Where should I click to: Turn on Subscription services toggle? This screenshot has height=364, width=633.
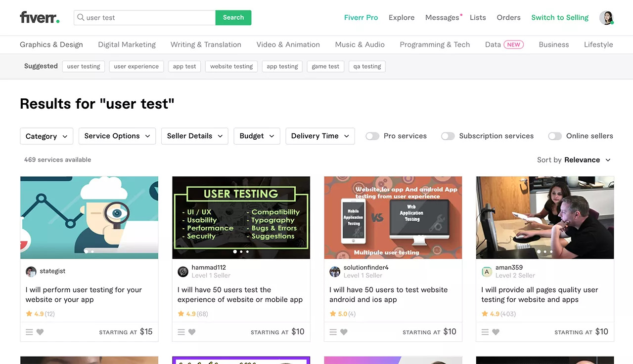pyautogui.click(x=448, y=136)
